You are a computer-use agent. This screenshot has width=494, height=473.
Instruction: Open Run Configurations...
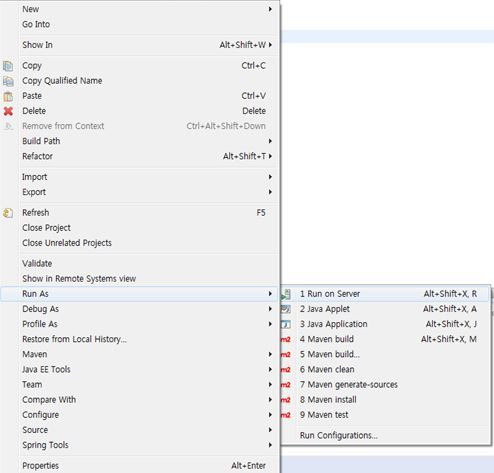point(385,436)
